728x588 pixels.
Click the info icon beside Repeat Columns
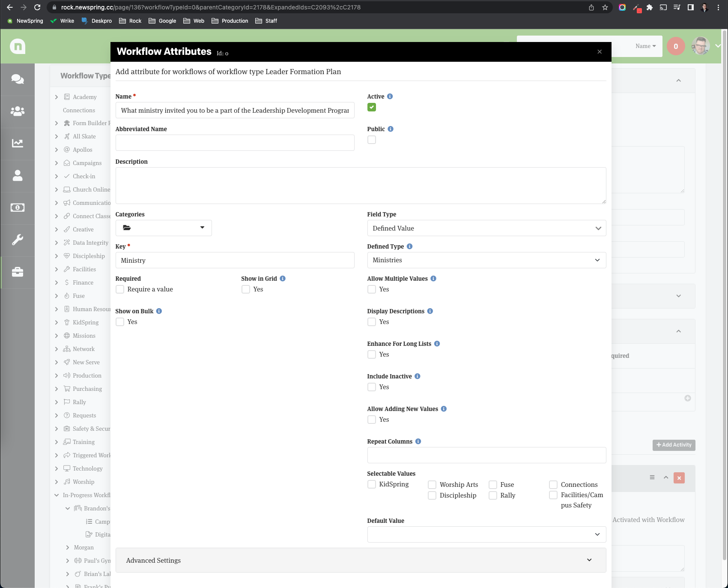[x=418, y=441]
